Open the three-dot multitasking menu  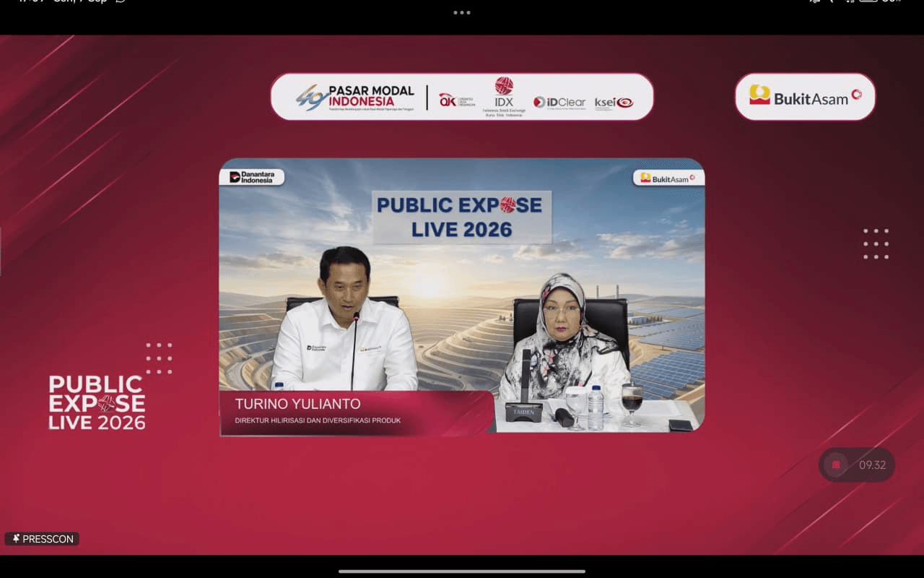point(462,12)
